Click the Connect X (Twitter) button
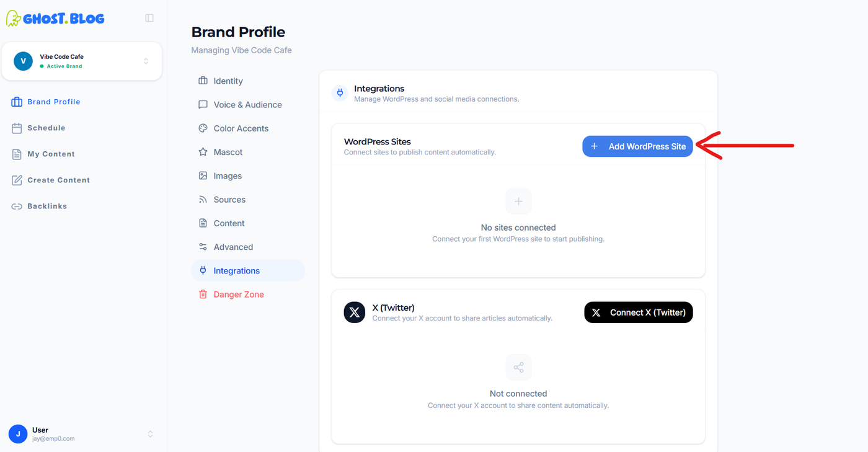The width and height of the screenshot is (868, 452). click(639, 312)
